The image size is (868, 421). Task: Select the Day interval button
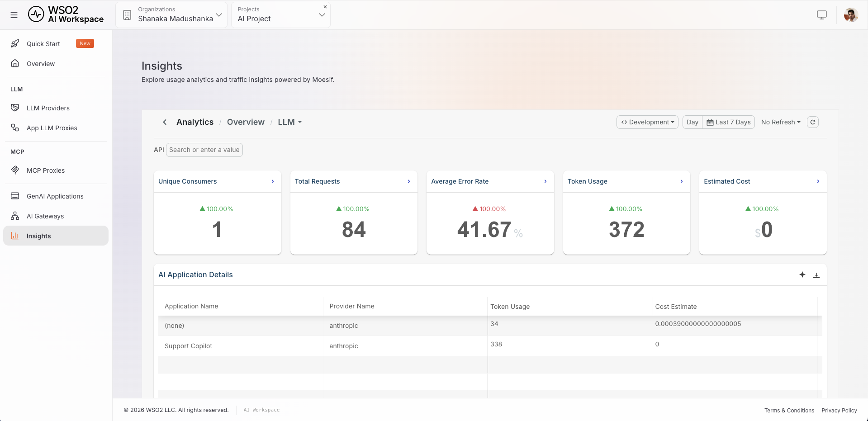693,122
